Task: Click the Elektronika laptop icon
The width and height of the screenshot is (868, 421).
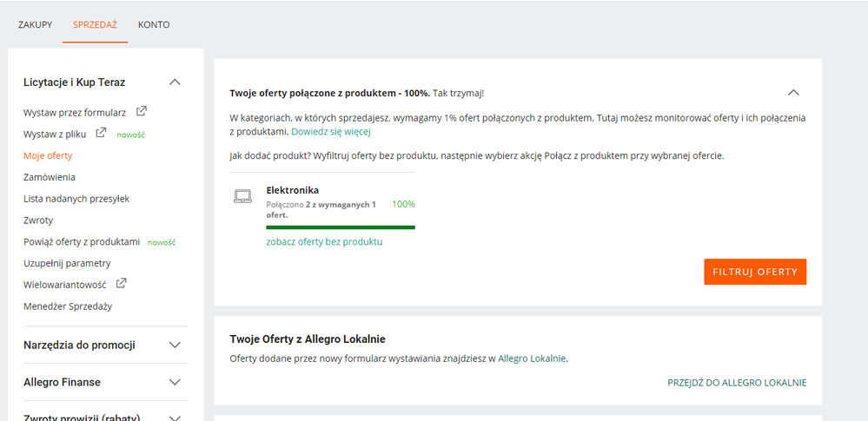Action: pyautogui.click(x=243, y=196)
